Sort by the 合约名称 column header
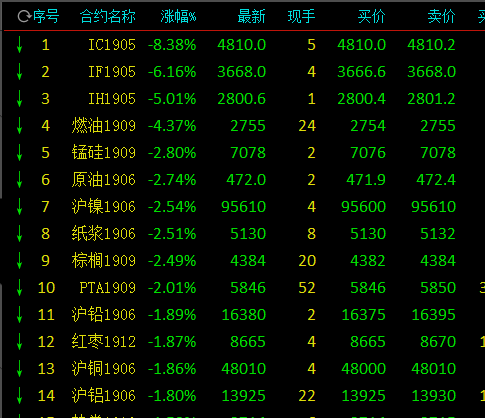The width and height of the screenshot is (485, 418). click(108, 16)
